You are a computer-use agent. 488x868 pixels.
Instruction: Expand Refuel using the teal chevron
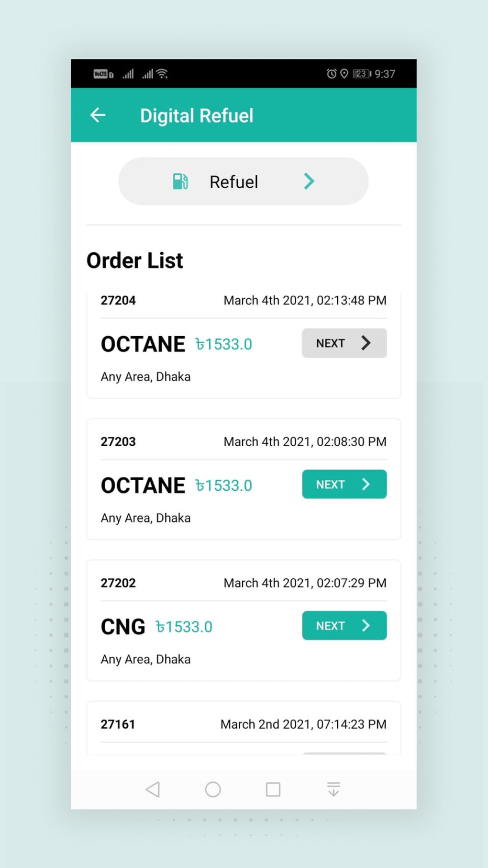[309, 181]
